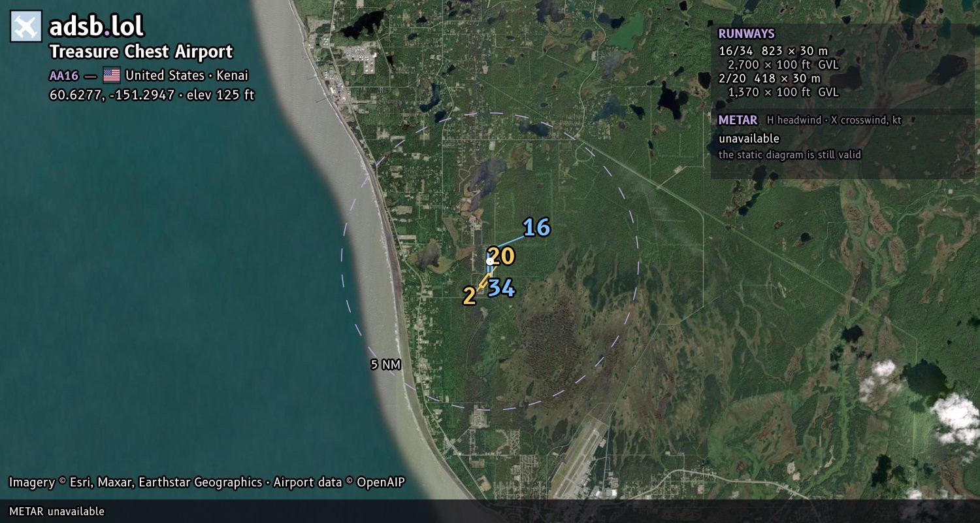Click the "5 NM" range ring label
The image size is (980, 523).
click(x=385, y=365)
